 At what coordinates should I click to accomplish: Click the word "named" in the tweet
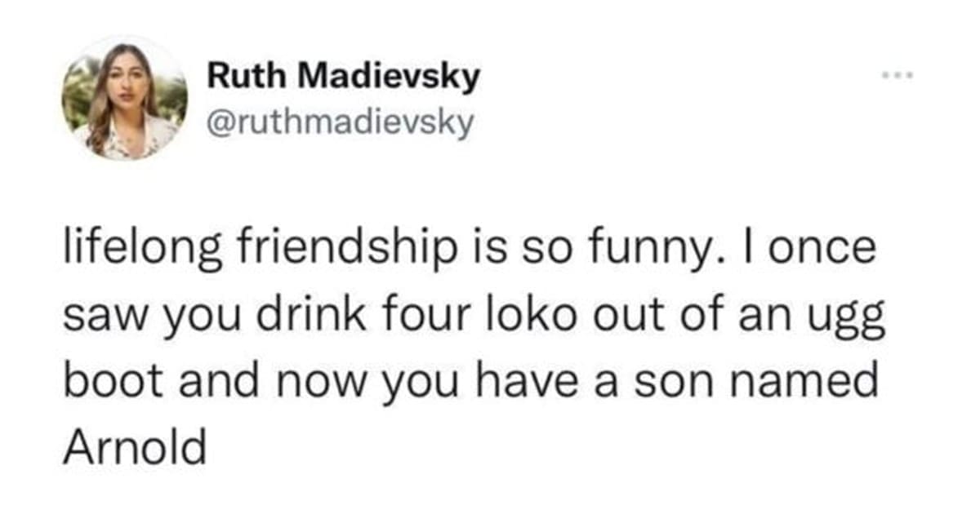(x=817, y=380)
